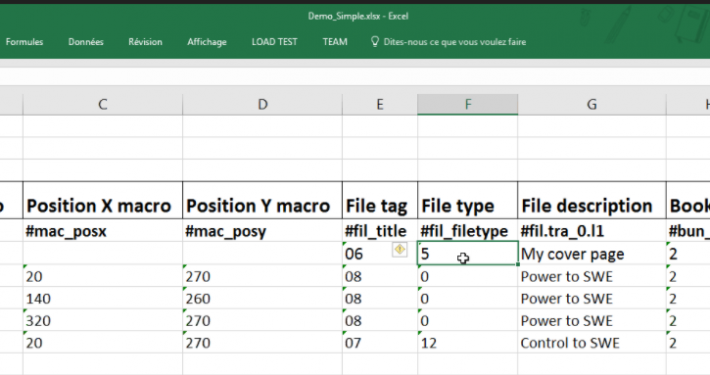Click the highlighted column F header
This screenshot has width=710, height=375.
click(468, 105)
